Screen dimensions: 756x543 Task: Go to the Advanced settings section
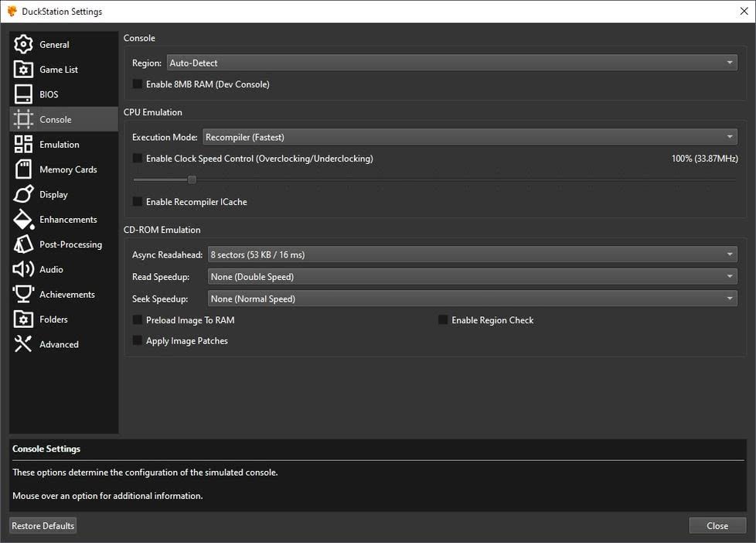[x=59, y=344]
